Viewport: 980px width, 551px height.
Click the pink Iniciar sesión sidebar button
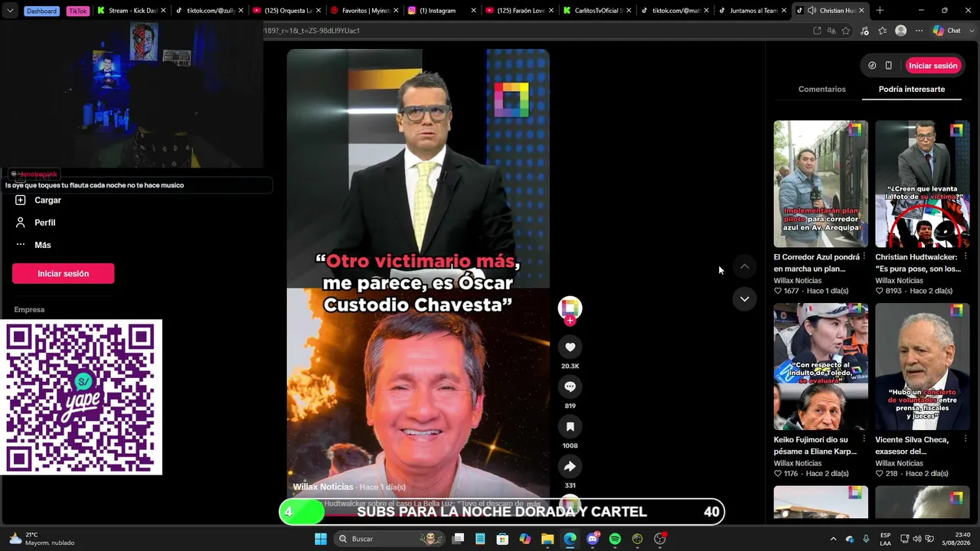(x=64, y=273)
